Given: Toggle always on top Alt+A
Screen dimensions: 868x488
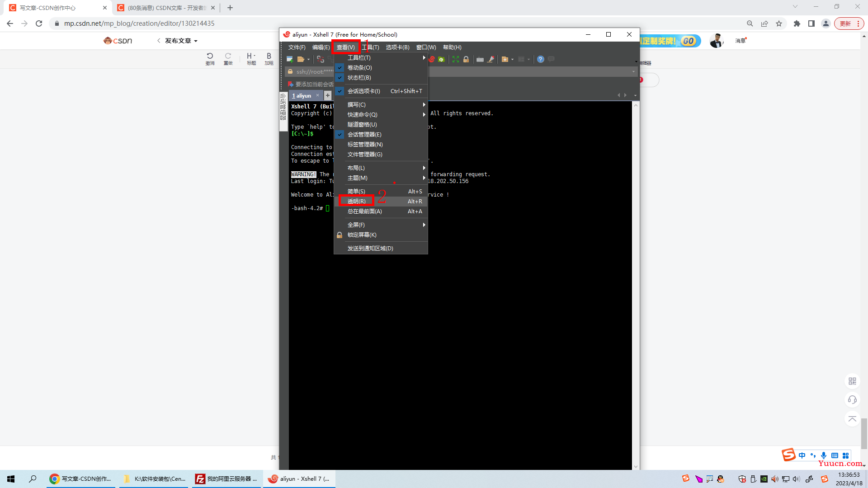Looking at the screenshot, I should (x=381, y=211).
